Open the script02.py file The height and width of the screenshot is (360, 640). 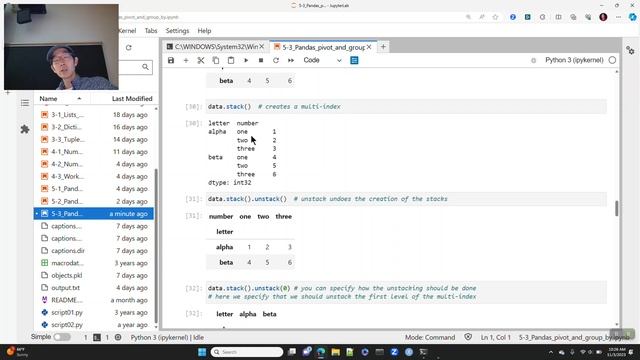coord(94,325)
